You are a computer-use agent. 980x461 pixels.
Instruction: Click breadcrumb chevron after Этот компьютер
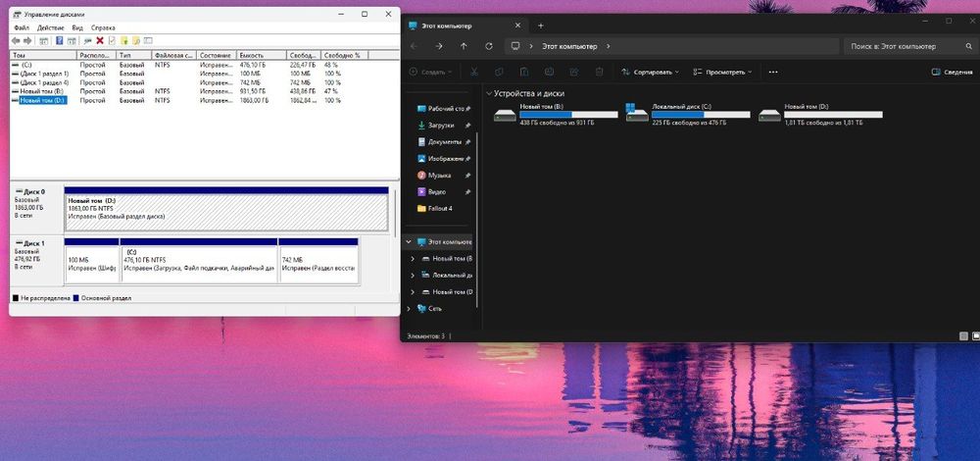[x=609, y=46]
